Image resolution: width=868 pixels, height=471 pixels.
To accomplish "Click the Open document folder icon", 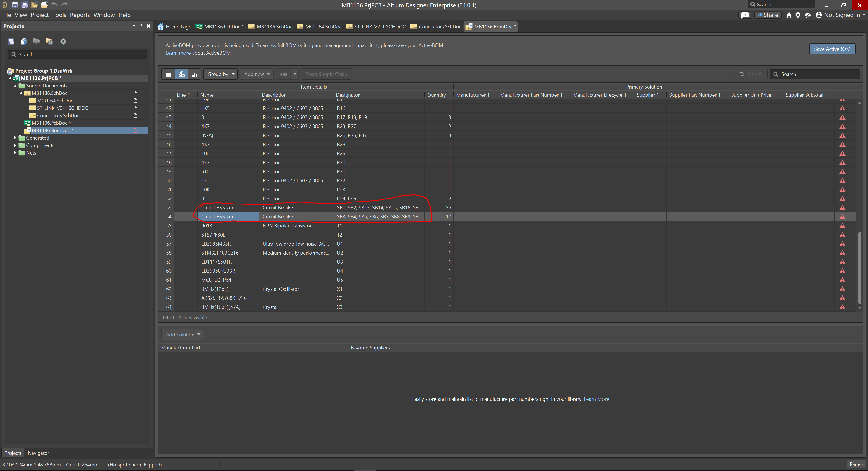I will (34, 5).
